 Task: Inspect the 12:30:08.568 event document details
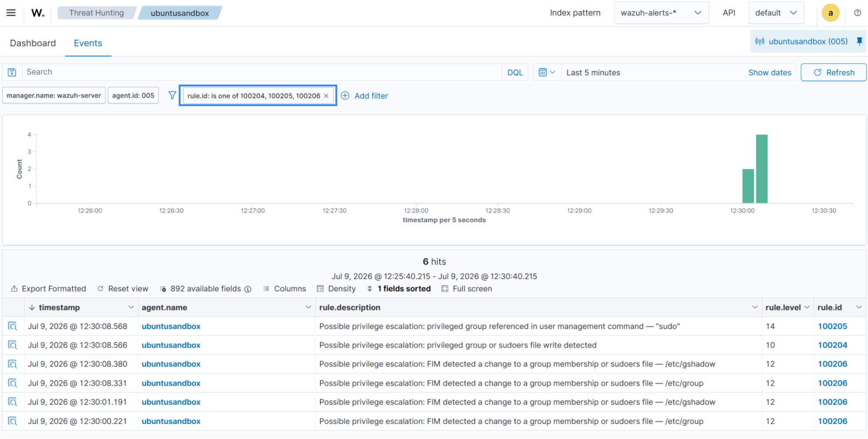(x=13, y=326)
